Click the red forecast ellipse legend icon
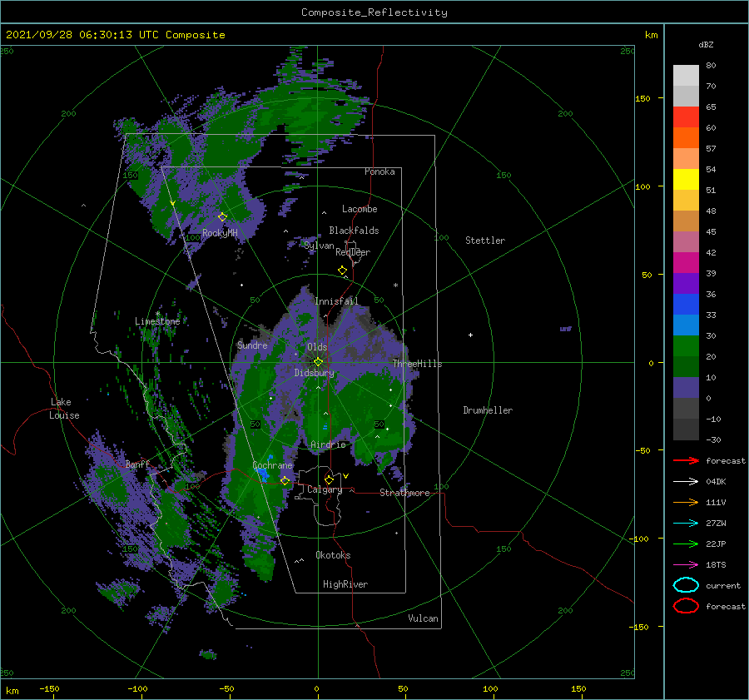749x700 pixels. pyautogui.click(x=686, y=606)
